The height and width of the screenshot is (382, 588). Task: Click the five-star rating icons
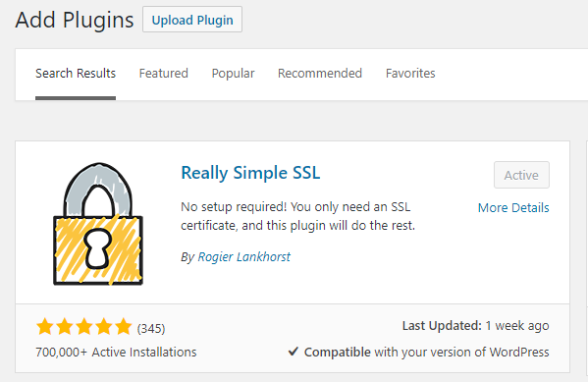coord(84,327)
